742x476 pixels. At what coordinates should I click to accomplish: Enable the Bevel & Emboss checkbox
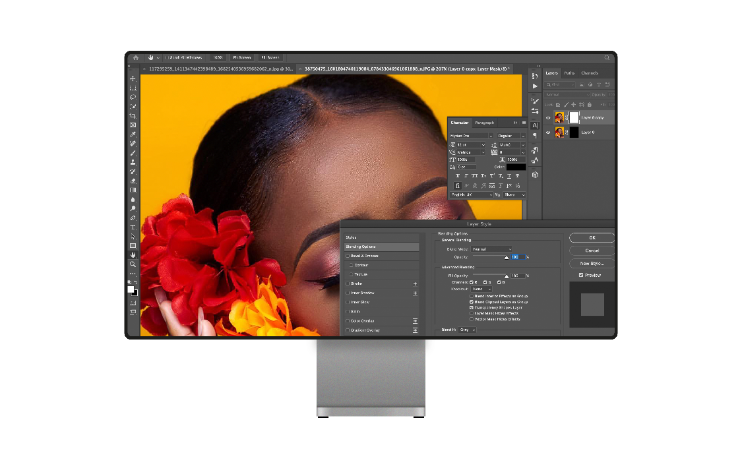coord(348,256)
